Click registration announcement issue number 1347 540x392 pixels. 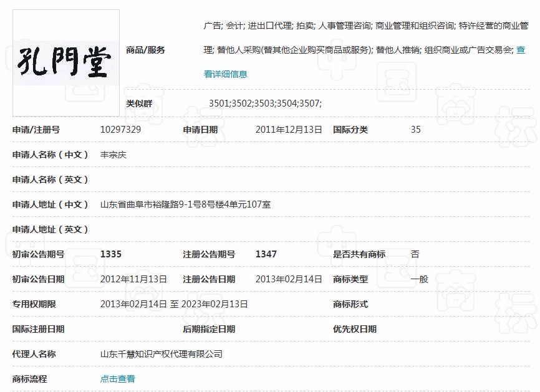[266, 254]
